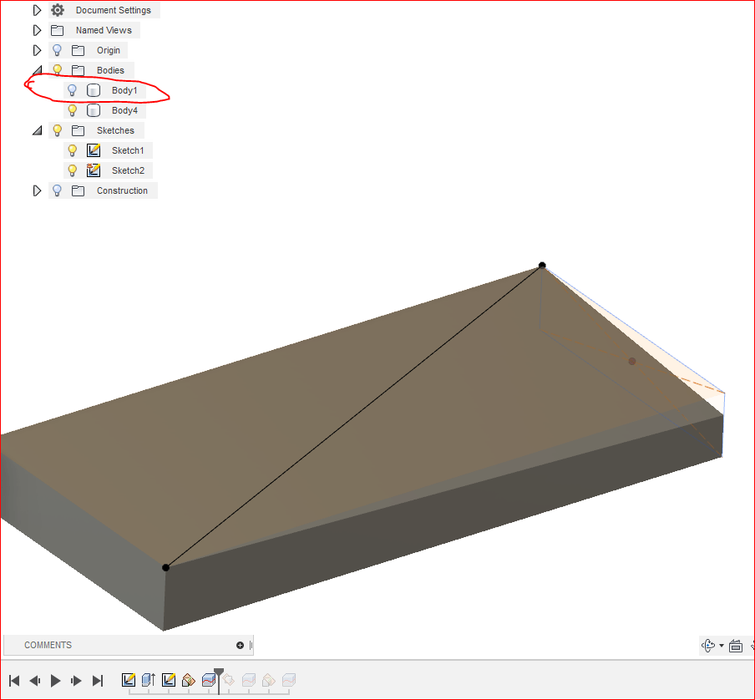Hide Body4 using its lightbulb toggle

click(x=72, y=109)
